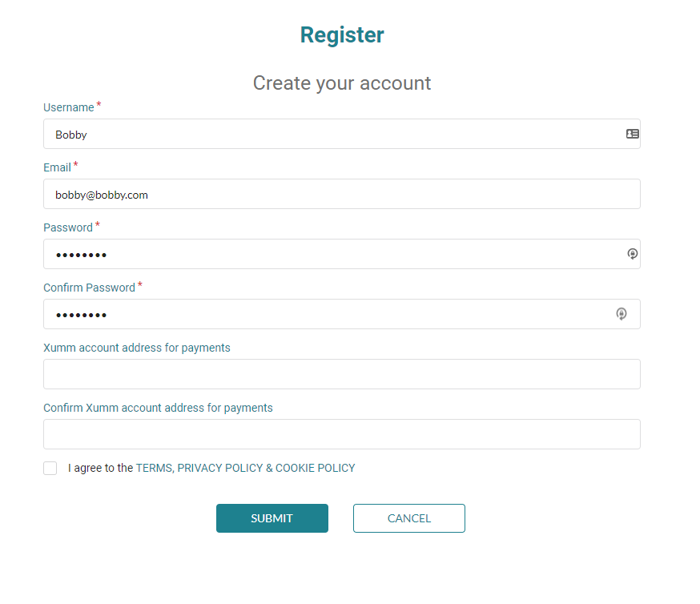Click the password manager icon in Password field
This screenshot has height=604, width=700.
632,254
